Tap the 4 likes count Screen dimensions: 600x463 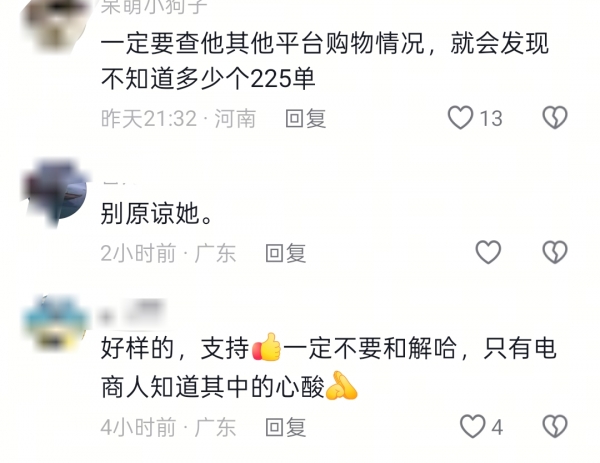[x=497, y=427]
